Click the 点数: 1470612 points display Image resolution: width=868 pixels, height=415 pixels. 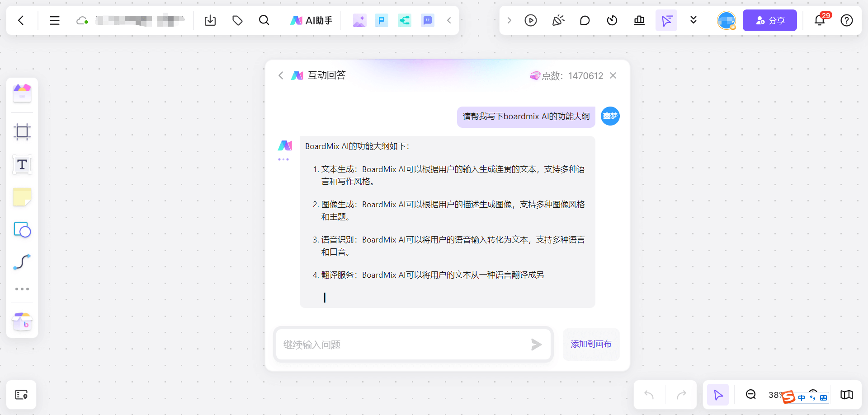pos(566,76)
